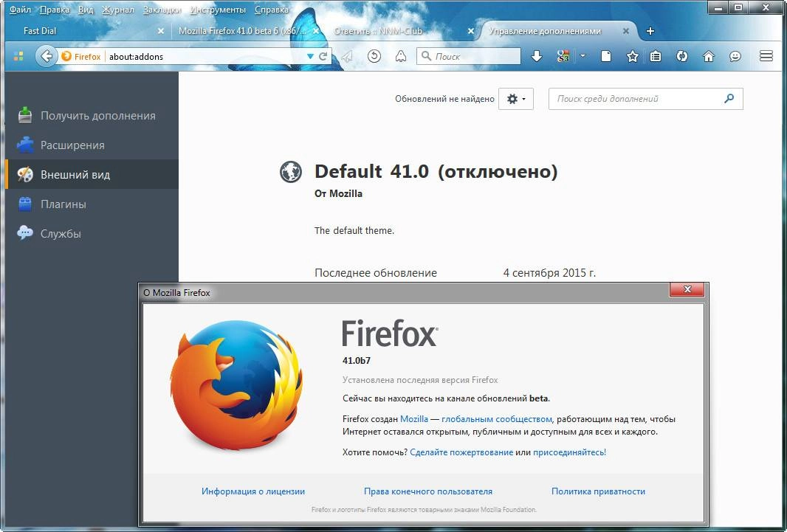Close the О Mozilla Firefox dialog
This screenshot has width=787, height=532.
687,289
